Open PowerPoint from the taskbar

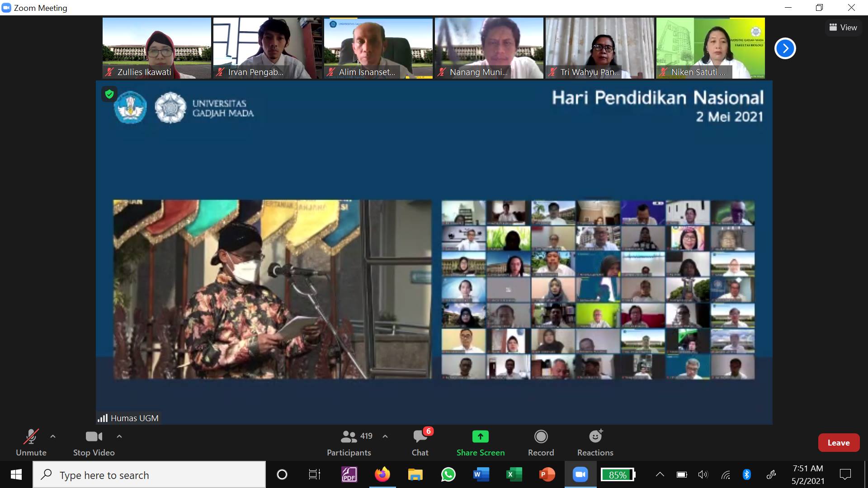547,474
